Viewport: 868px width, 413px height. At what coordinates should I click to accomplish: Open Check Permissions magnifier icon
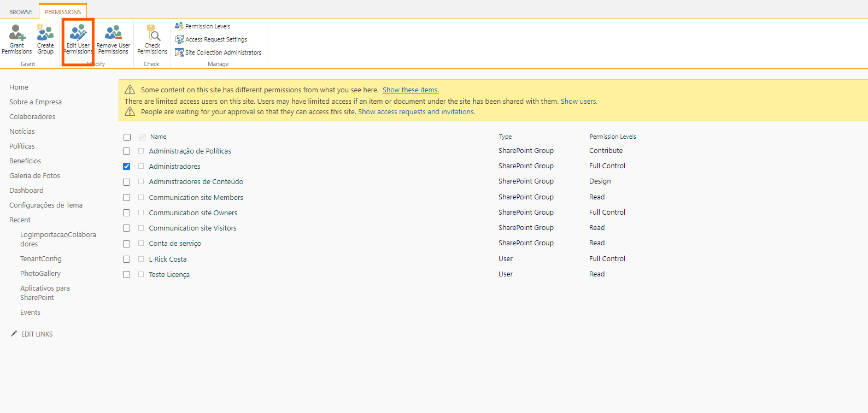click(153, 33)
